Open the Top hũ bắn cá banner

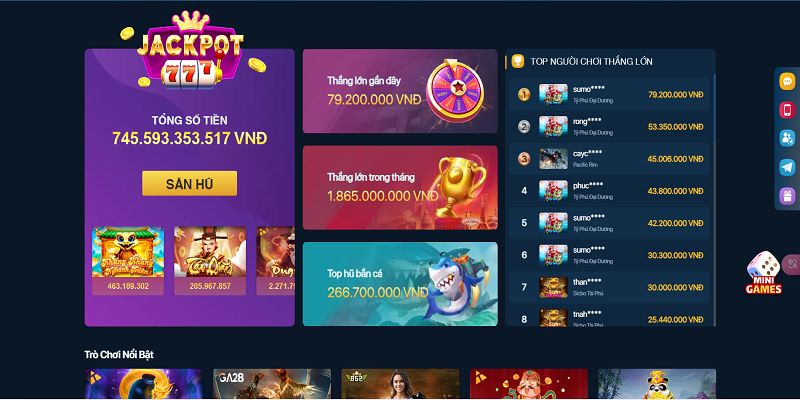coord(400,284)
